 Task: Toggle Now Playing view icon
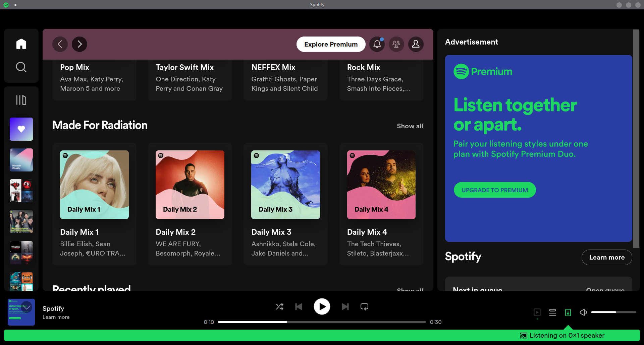(537, 313)
